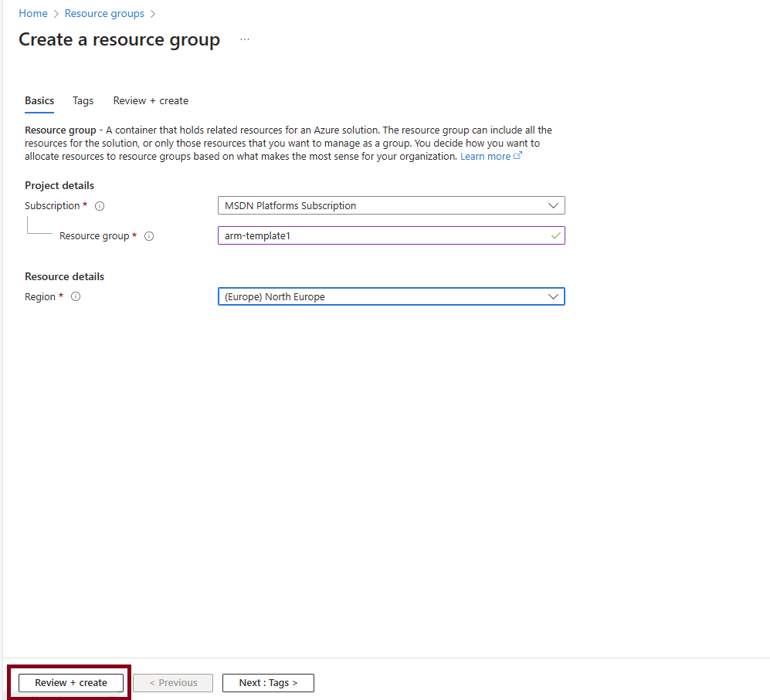Open the Learn more link

point(486,157)
